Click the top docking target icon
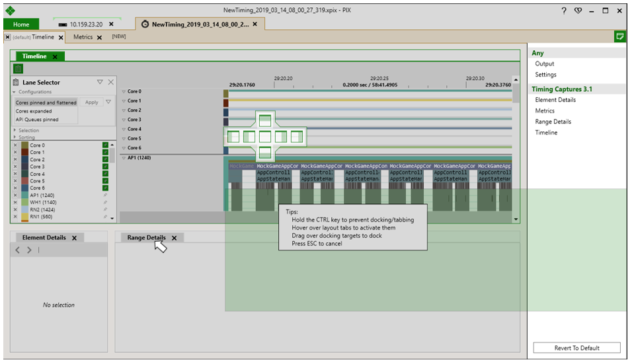Image resolution: width=632 pixels, height=364 pixels. click(x=265, y=120)
